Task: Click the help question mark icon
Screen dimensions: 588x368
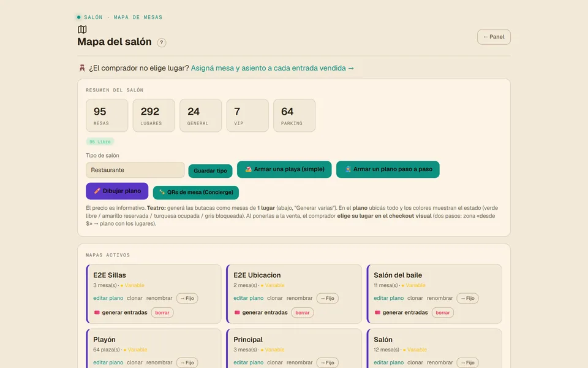Action: 162,42
